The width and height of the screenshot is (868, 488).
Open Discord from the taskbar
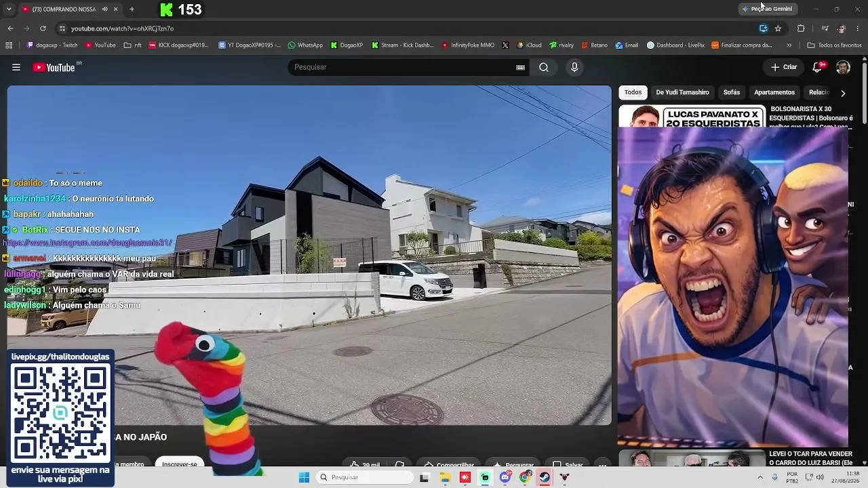(x=505, y=477)
